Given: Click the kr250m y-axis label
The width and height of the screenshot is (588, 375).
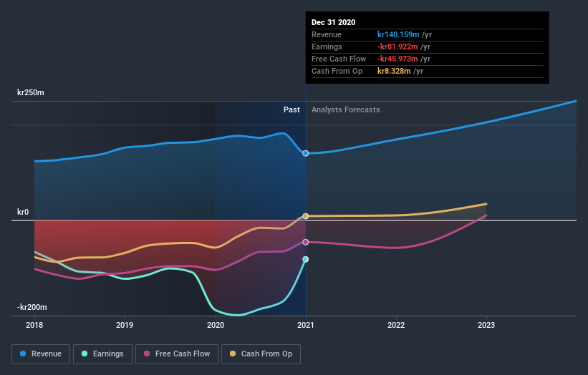Looking at the screenshot, I should (x=31, y=92).
